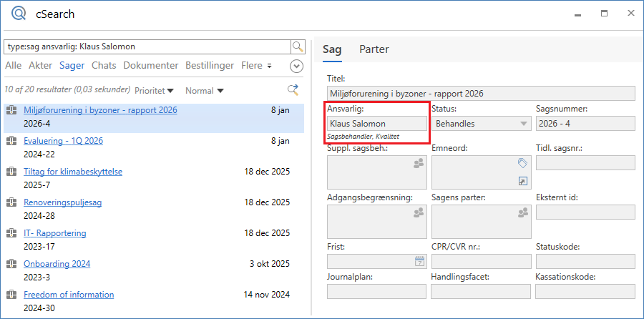Click the magnifier search button
The height and width of the screenshot is (319, 644).
pos(298,46)
